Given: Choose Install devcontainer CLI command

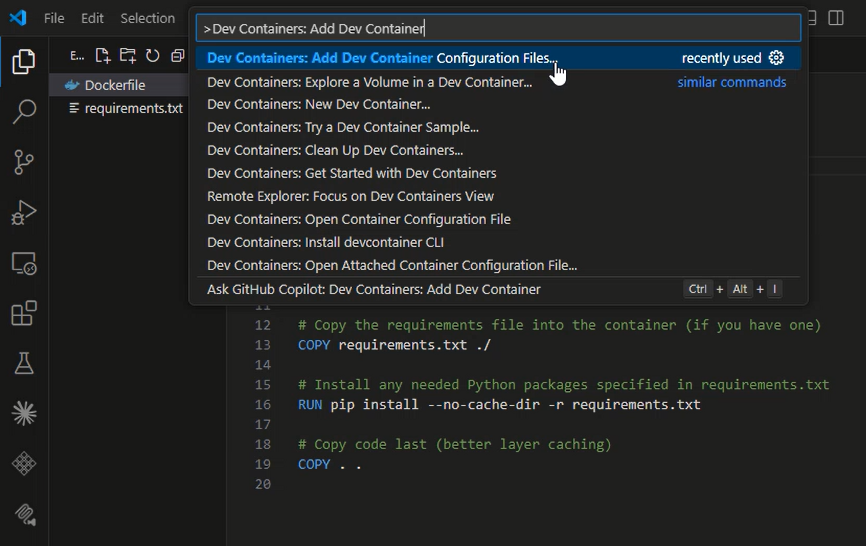Looking at the screenshot, I should (x=498, y=242).
